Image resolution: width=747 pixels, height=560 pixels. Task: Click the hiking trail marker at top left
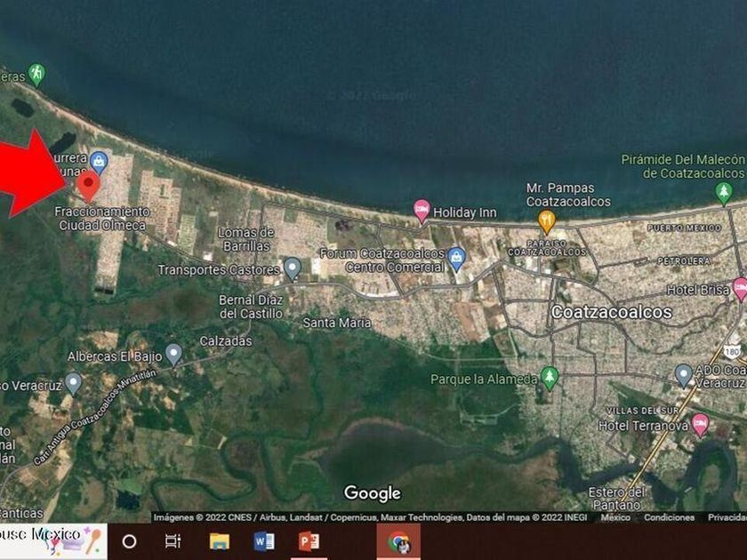pos(36,73)
